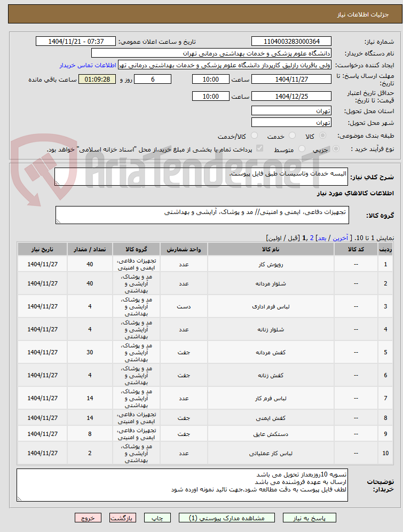Click the روپوش کار item name
This screenshot has width=403, height=532.
tap(271, 264)
